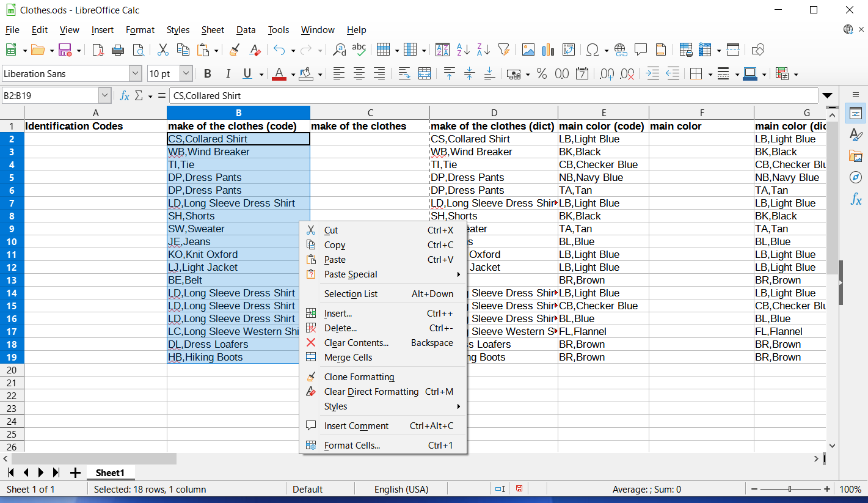Expand the Name Box dropdown
868x503 pixels.
point(105,95)
